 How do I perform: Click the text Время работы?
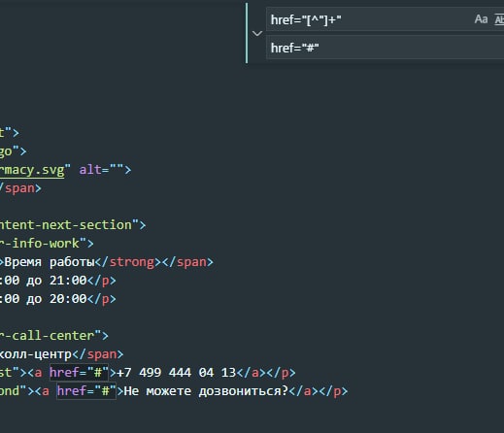coord(50,262)
